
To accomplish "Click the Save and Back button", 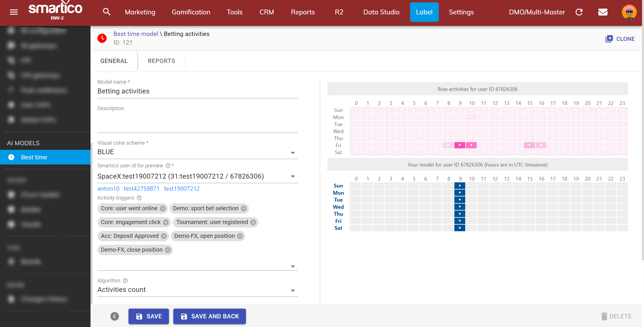I will coord(209,316).
